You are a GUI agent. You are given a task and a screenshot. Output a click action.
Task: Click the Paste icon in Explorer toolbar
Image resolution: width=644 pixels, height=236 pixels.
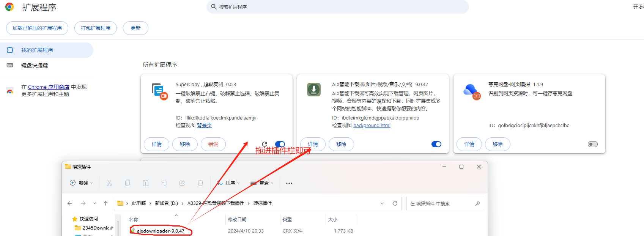point(146,183)
